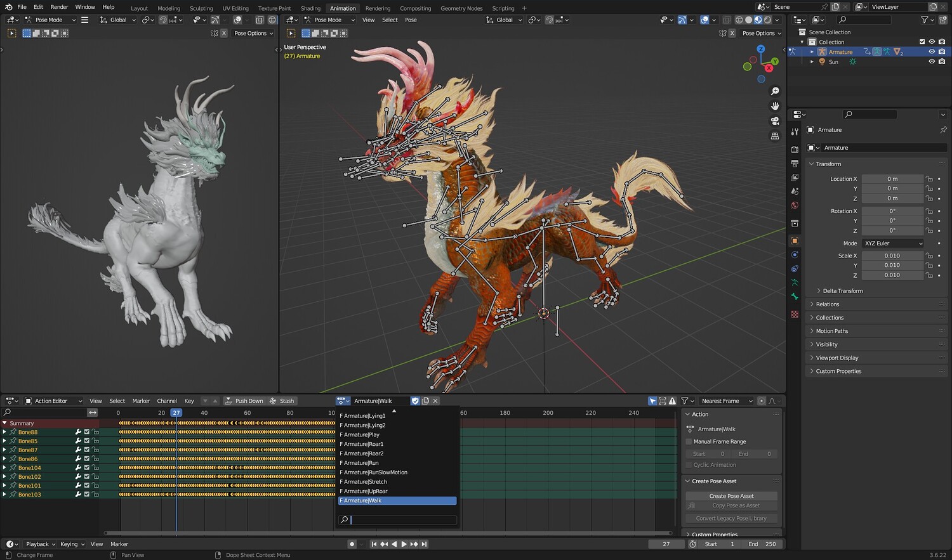This screenshot has height=560, width=952.
Task: Jump to the first frame
Action: click(374, 544)
